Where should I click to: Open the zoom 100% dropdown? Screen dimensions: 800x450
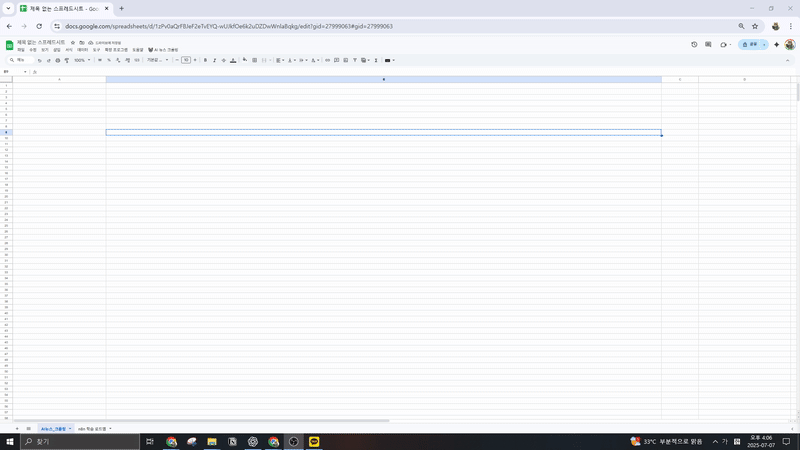(82, 60)
